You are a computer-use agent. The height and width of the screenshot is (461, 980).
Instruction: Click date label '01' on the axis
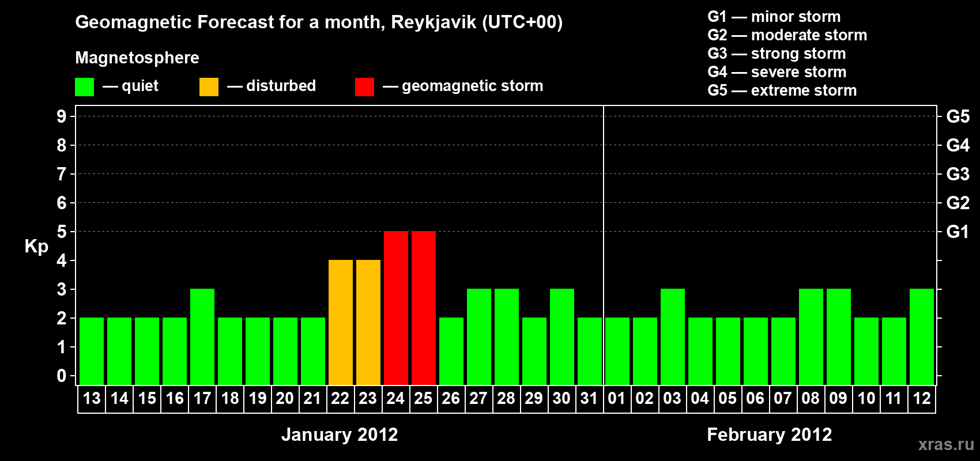617,398
